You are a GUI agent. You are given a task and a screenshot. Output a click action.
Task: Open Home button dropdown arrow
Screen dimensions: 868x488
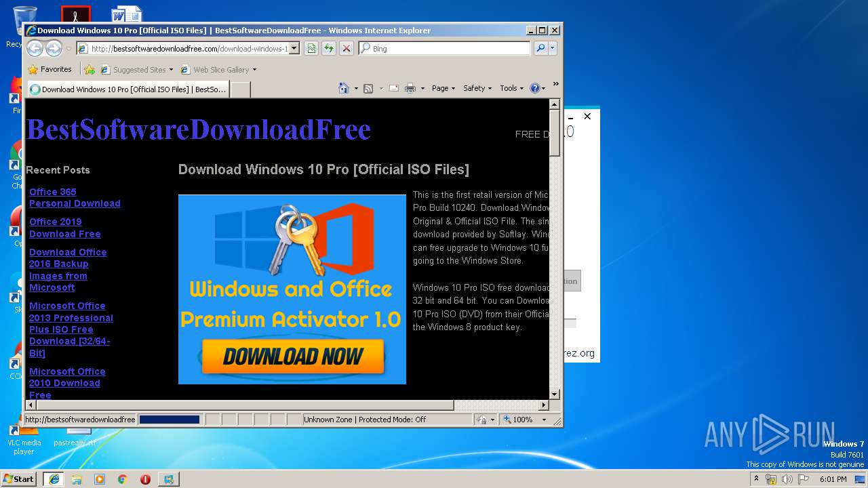tap(356, 88)
